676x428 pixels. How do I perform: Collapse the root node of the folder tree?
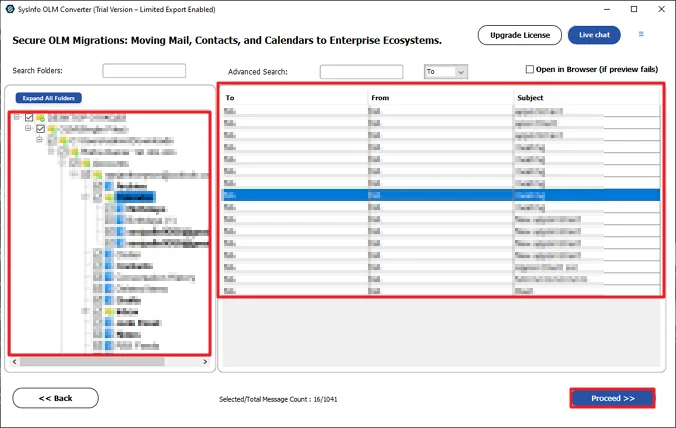click(17, 117)
